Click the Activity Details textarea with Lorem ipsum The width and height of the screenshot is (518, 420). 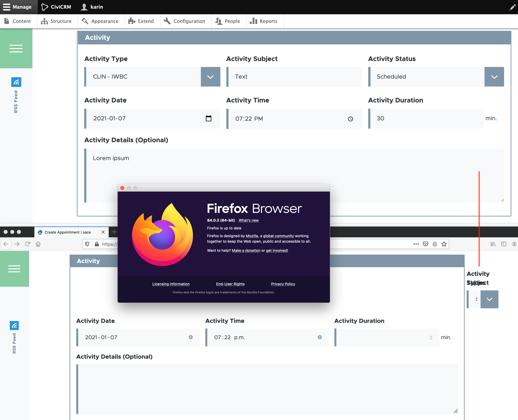[x=294, y=175]
